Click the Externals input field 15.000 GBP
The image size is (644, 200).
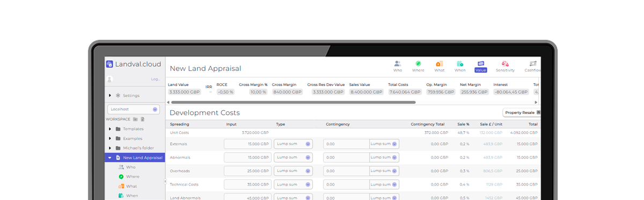pos(247,144)
